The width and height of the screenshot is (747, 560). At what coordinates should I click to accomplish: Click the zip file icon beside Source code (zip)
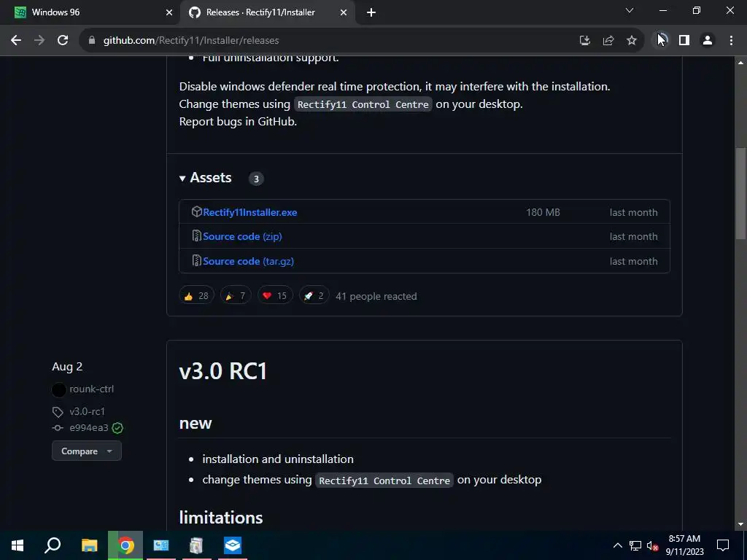196,236
